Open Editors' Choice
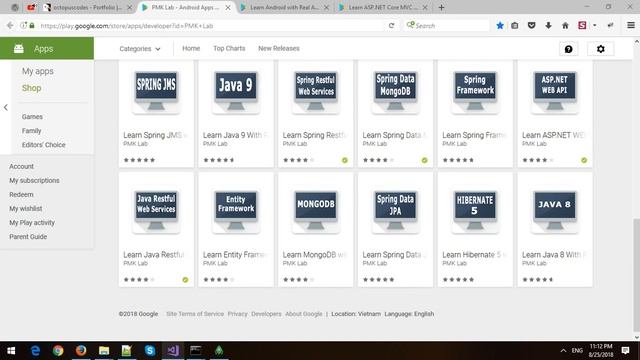 coord(44,145)
